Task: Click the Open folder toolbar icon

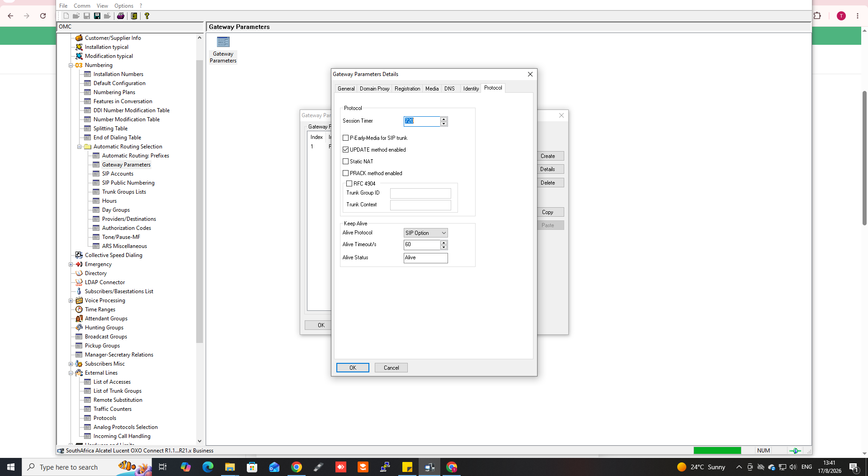Action: 76,16
